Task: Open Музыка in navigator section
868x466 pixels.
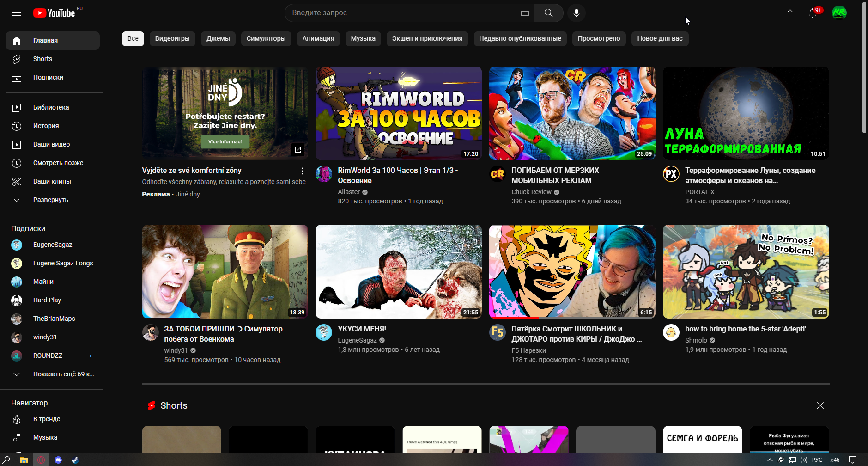Action: coord(53,437)
